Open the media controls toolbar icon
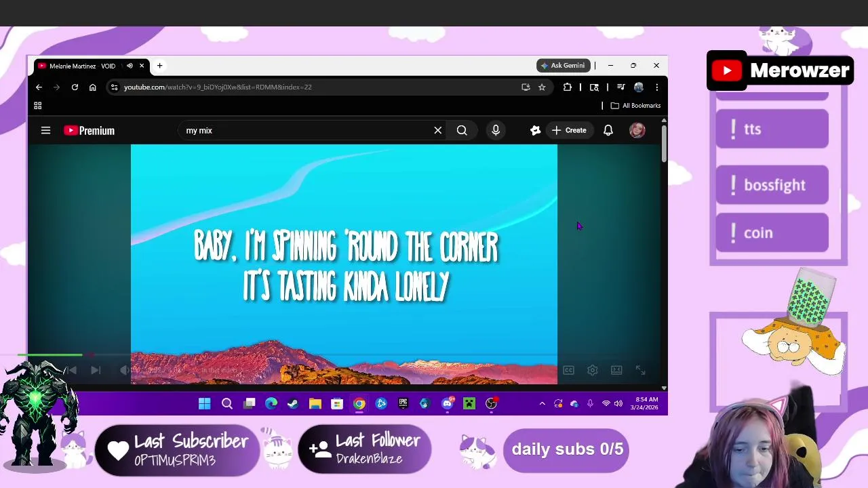 coord(620,87)
